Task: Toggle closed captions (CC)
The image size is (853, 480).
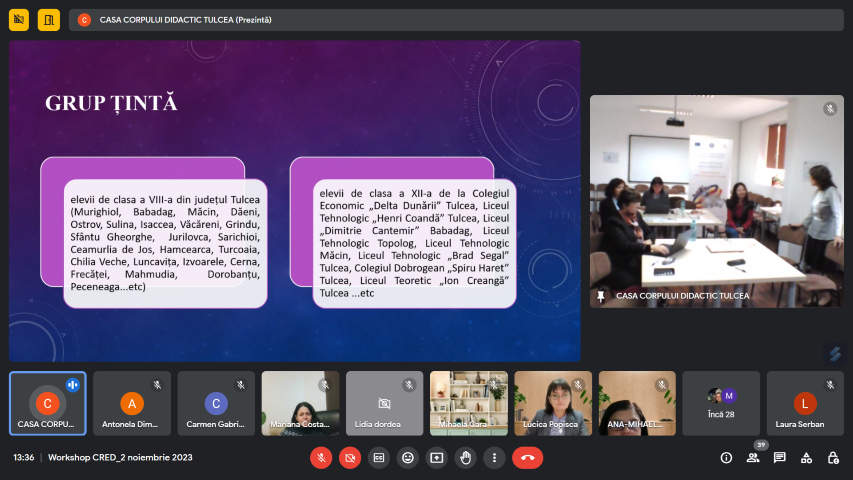Action: pos(379,457)
